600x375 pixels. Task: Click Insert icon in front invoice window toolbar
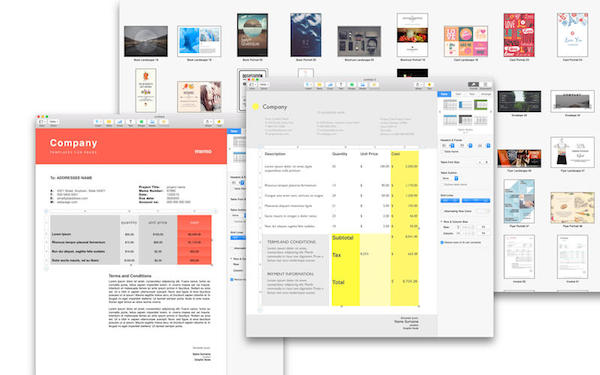[x=309, y=84]
